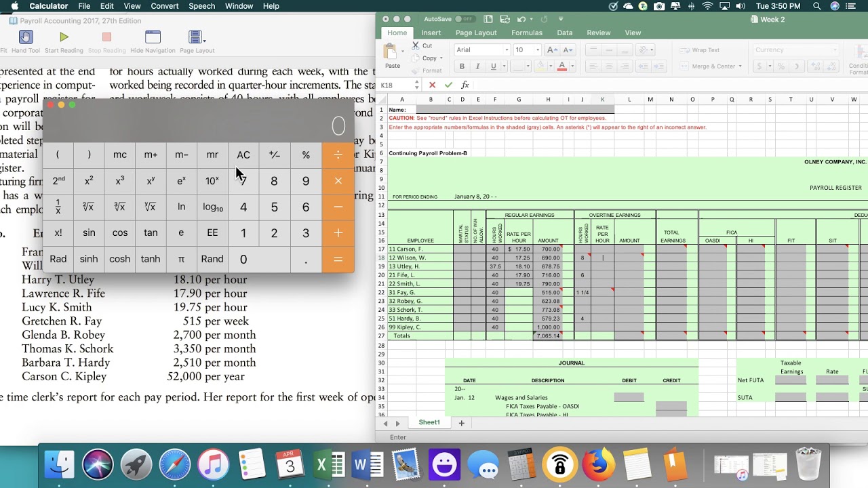The image size is (868, 488).
Task: Click the Merge & Center button
Action: coord(711,66)
